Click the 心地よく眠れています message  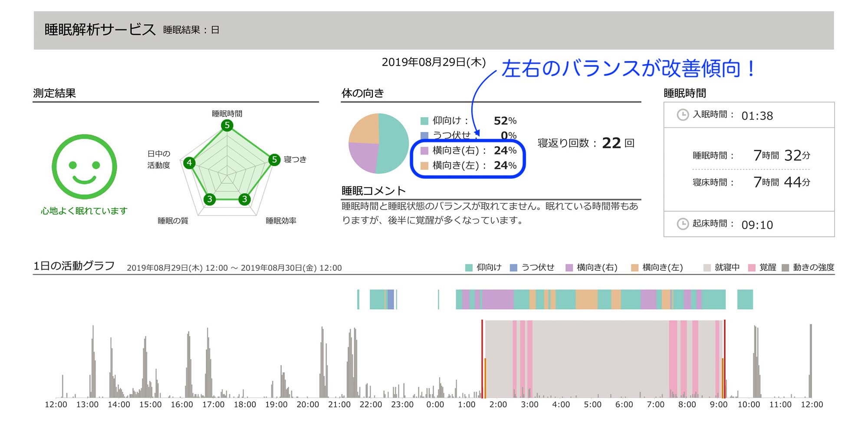point(84,211)
